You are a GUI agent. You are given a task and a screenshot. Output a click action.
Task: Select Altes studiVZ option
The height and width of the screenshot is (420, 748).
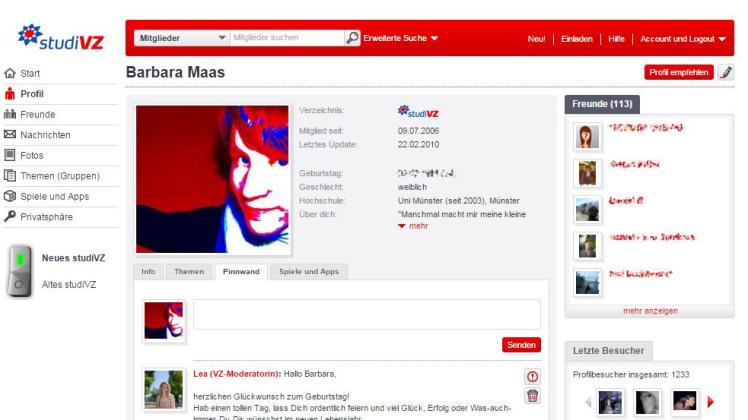(69, 284)
